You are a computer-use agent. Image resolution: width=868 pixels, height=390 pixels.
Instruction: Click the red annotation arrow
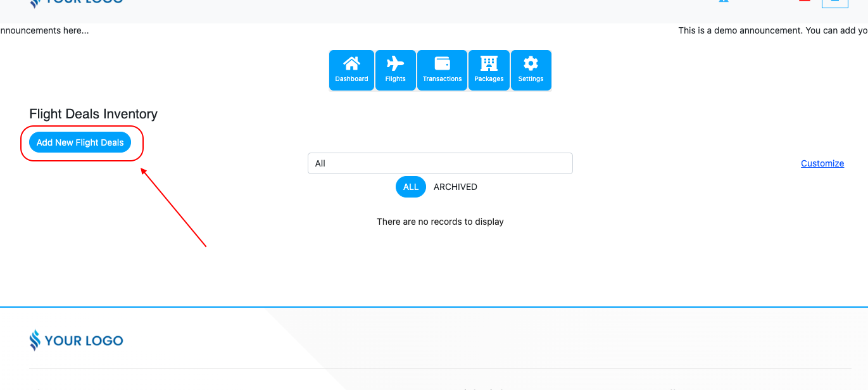click(x=174, y=206)
